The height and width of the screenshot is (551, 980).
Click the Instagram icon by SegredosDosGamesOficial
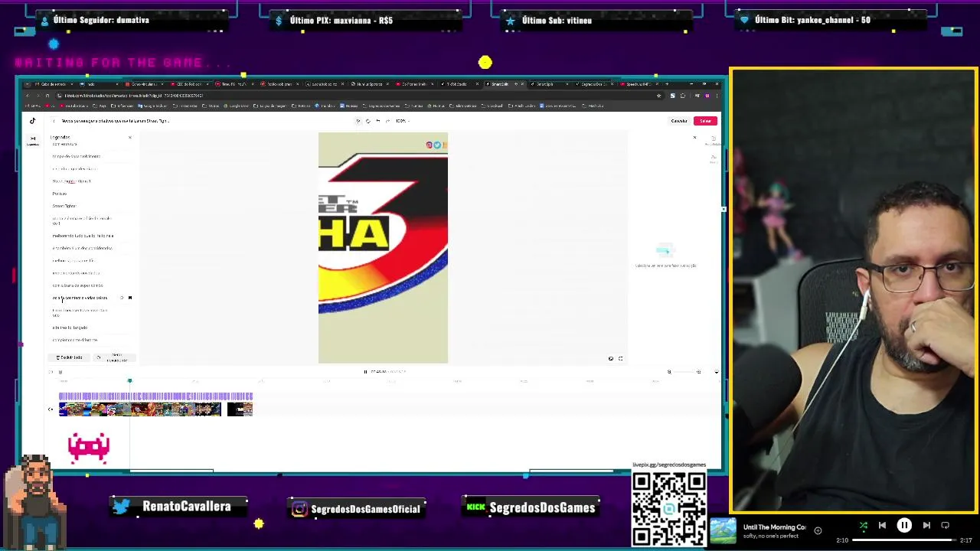click(x=300, y=509)
